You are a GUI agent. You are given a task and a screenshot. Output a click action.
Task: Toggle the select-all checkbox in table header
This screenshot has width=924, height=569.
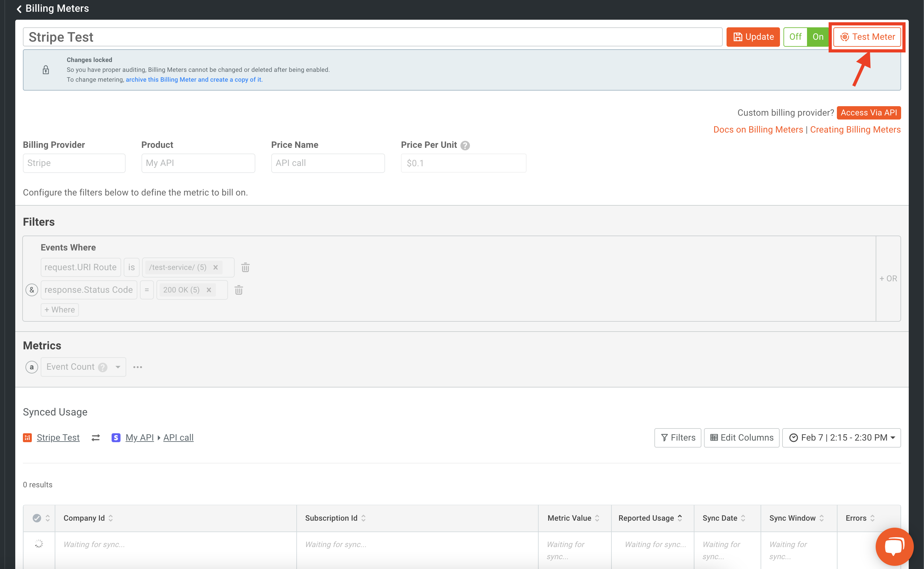[37, 518]
